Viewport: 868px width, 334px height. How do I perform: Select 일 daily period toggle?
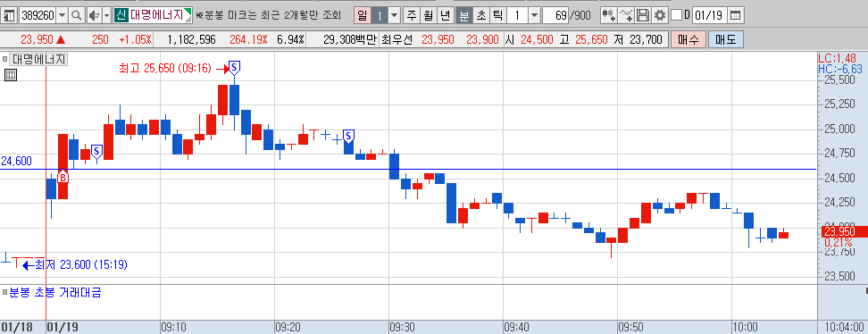point(362,15)
